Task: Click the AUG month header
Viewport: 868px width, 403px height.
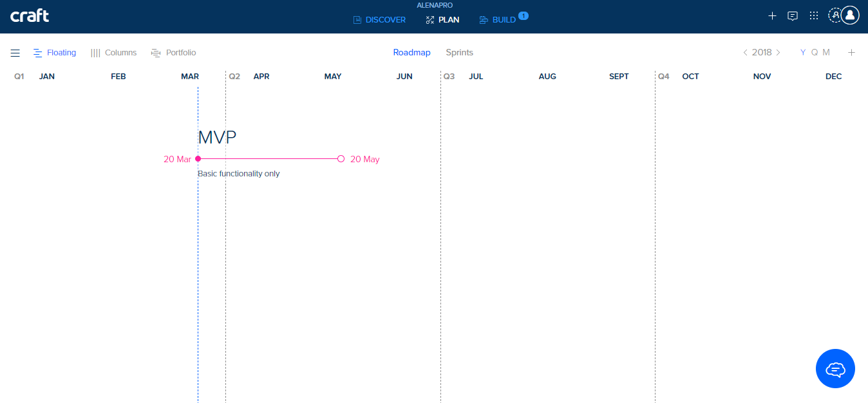Action: (x=547, y=77)
